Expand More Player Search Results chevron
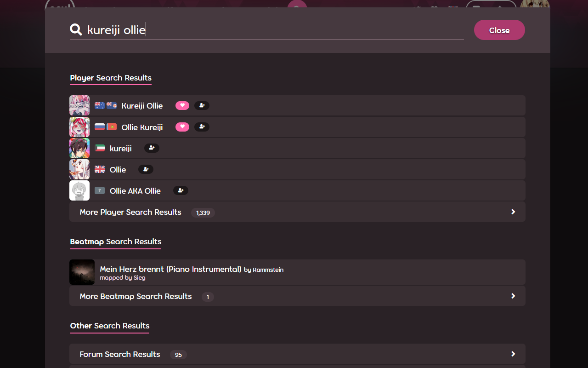This screenshot has width=588, height=368. pyautogui.click(x=513, y=212)
